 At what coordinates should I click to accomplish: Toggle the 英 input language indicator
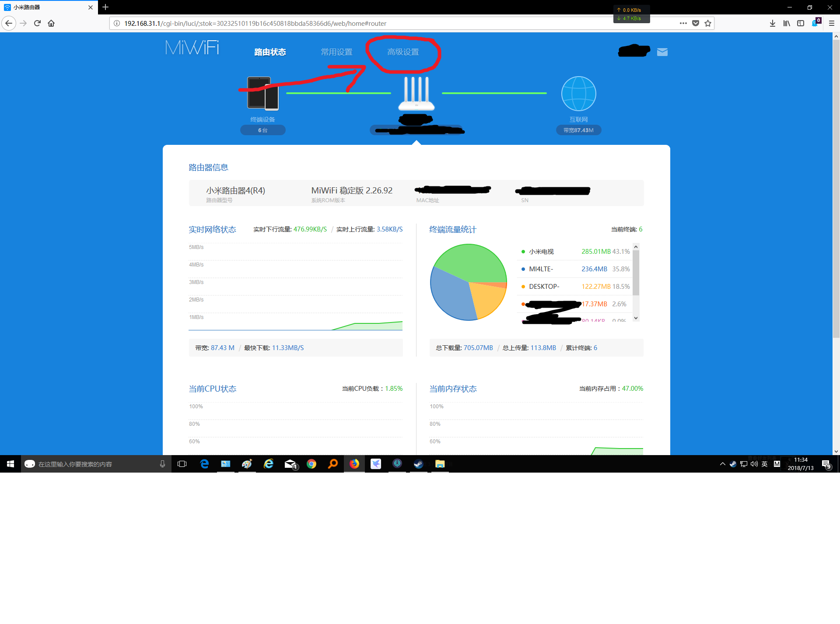[x=764, y=464]
